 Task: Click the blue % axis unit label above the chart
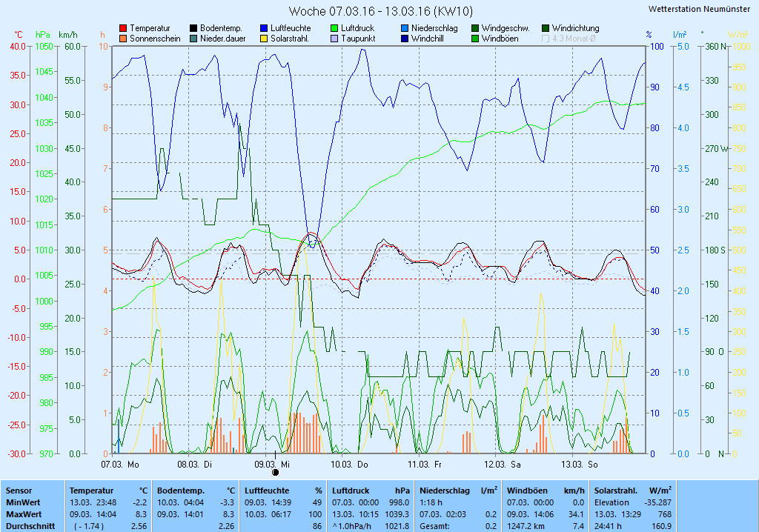tap(649, 35)
